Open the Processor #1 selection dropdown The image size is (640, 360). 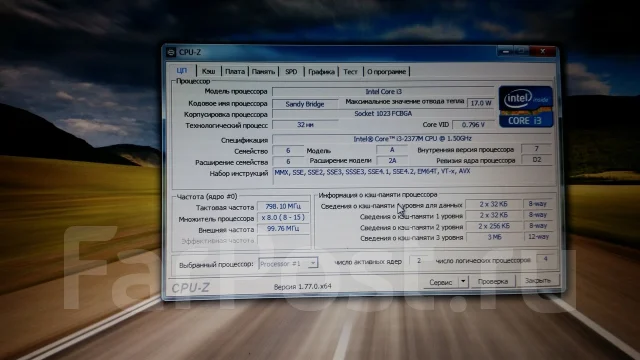(x=288, y=264)
